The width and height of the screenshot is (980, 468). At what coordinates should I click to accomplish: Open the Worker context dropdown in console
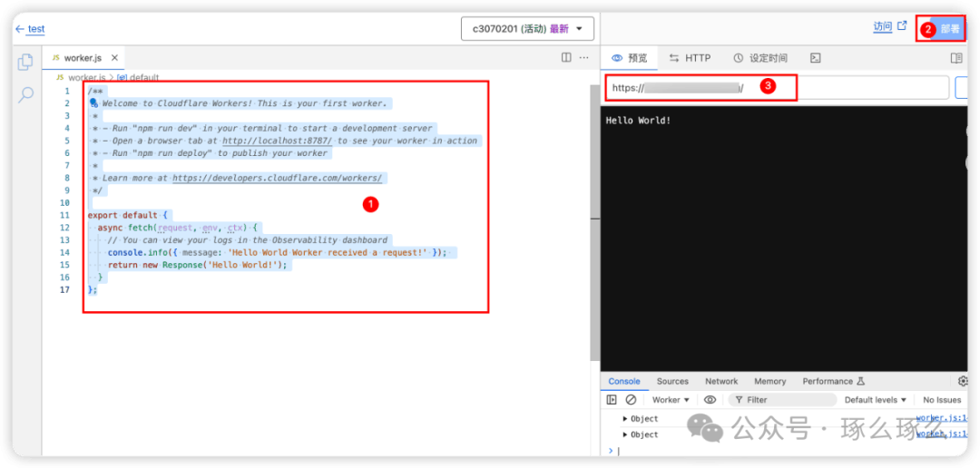[671, 400]
